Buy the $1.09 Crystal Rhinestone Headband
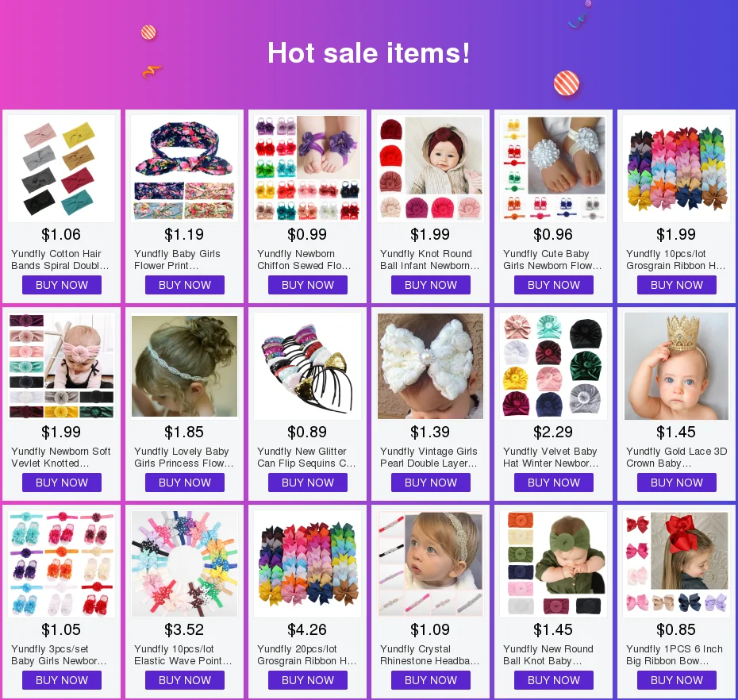Screen dimensions: 738x700 tap(431, 681)
